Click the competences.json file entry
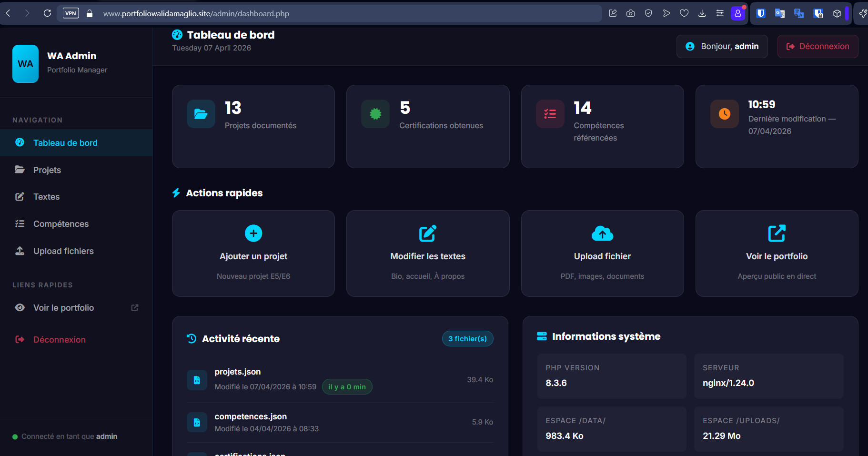 tap(340, 422)
